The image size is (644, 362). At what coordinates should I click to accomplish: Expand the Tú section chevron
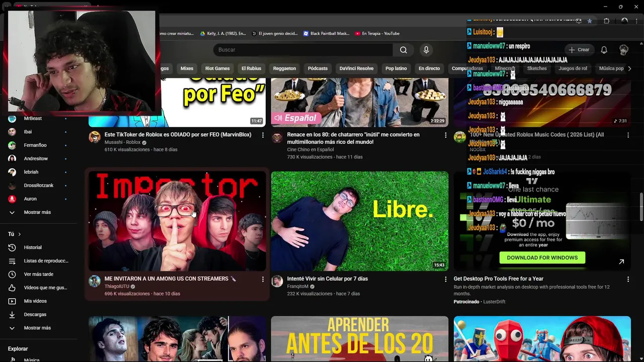(20, 234)
